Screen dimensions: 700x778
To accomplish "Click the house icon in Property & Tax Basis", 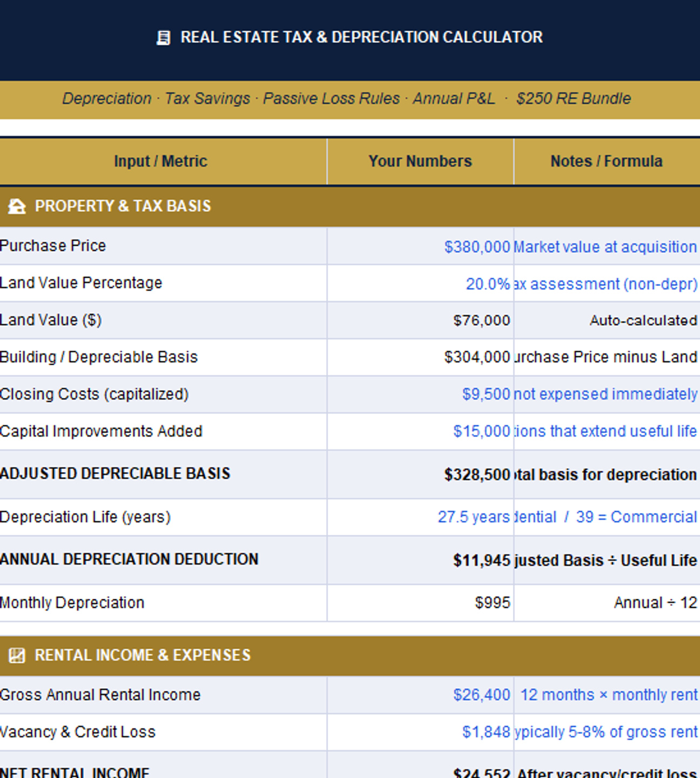I will point(17,206).
